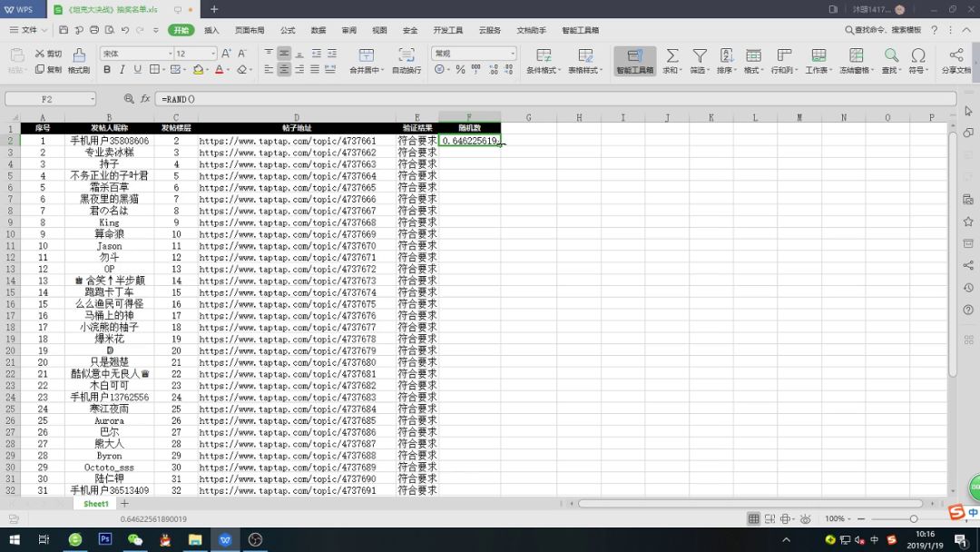Open the Freeze Panes (冻结窗格) tool

pos(856,55)
